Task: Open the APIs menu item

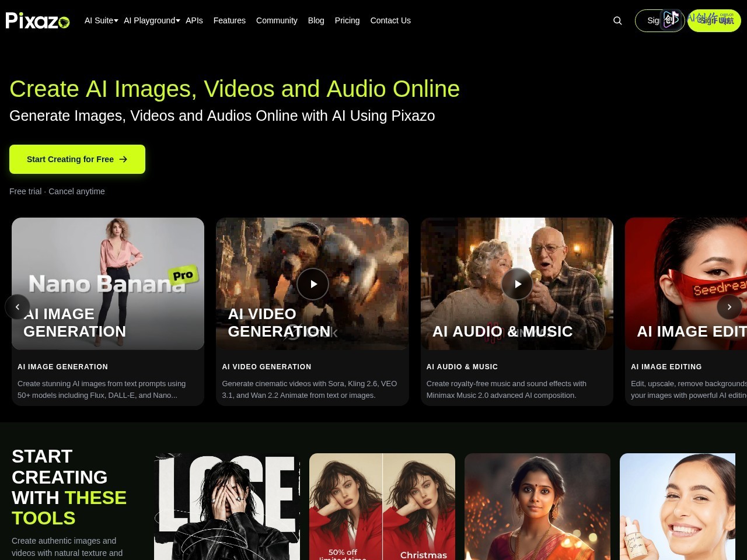Action: coord(194,20)
